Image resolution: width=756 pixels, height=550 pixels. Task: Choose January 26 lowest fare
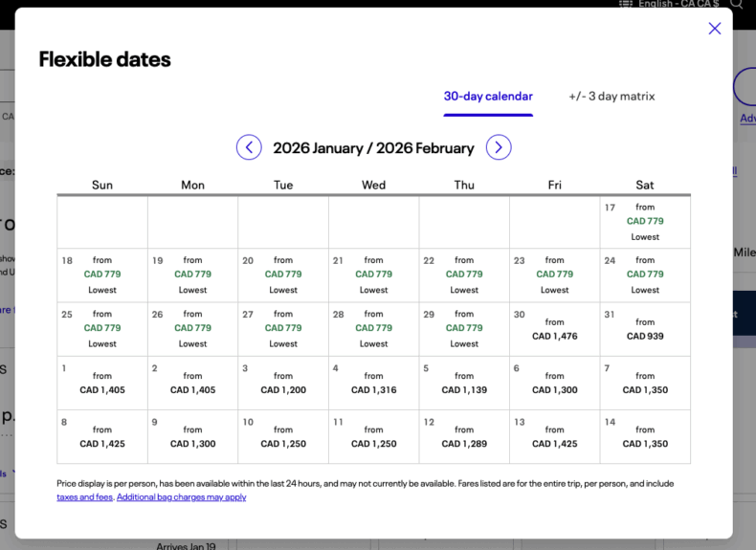[193, 329]
